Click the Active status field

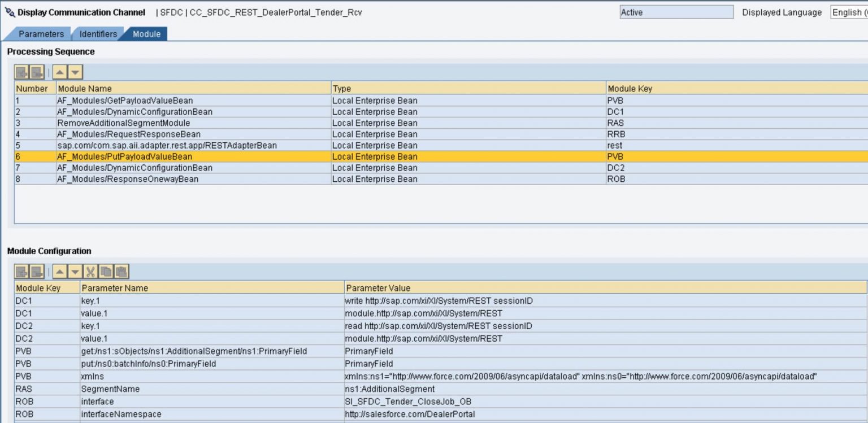pyautogui.click(x=676, y=12)
